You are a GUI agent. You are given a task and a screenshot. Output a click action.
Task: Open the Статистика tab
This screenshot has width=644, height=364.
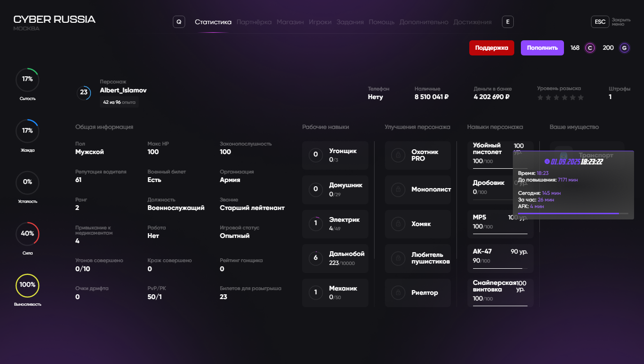coord(213,22)
